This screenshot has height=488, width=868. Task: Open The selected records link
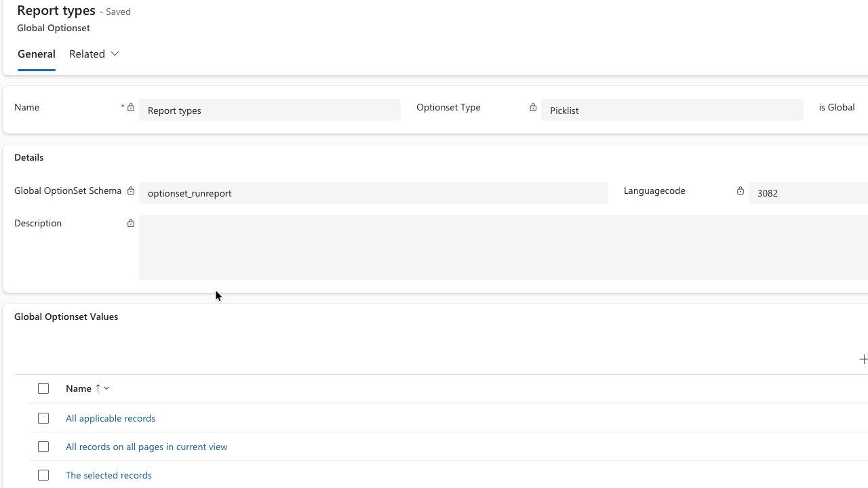tap(108, 475)
